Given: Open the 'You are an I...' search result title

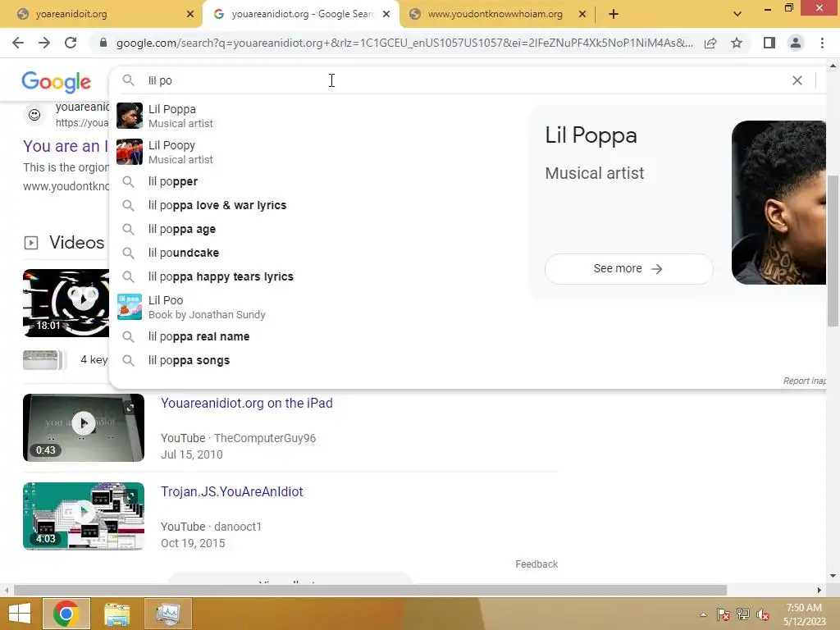Looking at the screenshot, I should pos(66,146).
